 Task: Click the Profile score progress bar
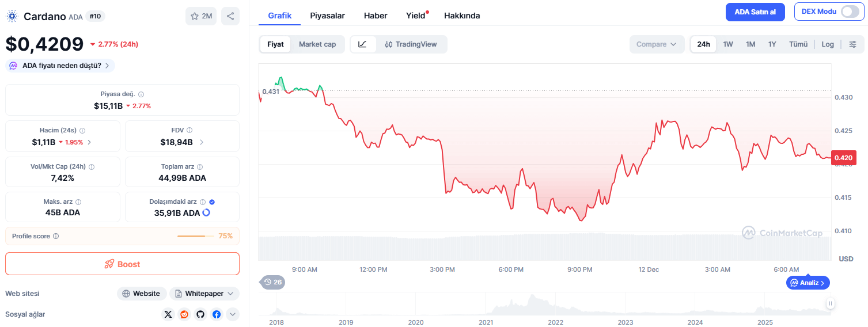click(x=196, y=236)
